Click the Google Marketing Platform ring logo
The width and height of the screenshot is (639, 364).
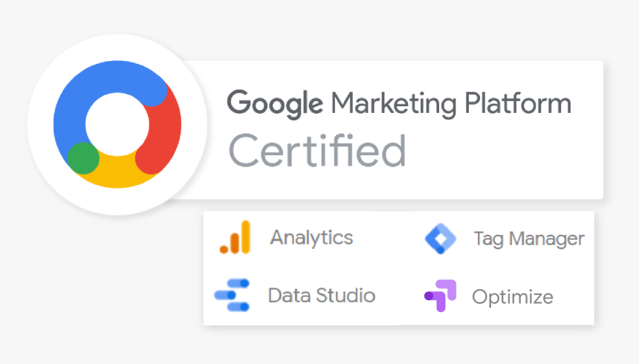(117, 124)
